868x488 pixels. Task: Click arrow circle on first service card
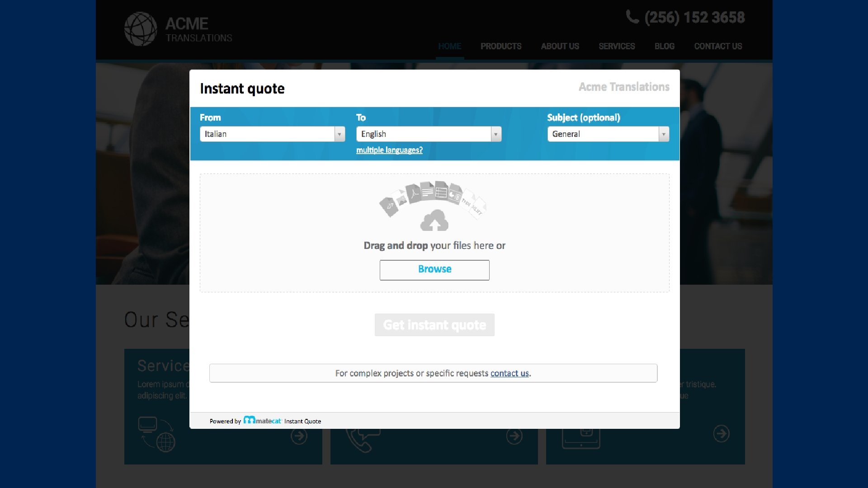tap(299, 436)
